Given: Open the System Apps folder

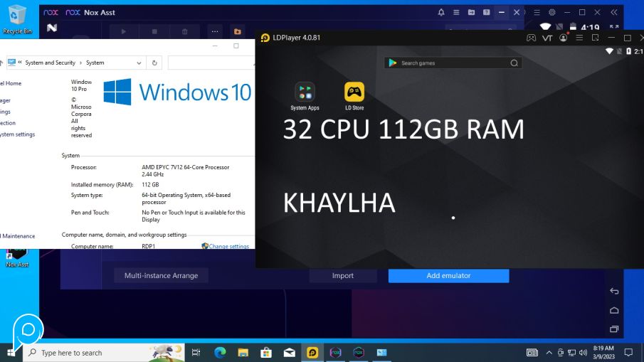Looking at the screenshot, I should click(305, 92).
